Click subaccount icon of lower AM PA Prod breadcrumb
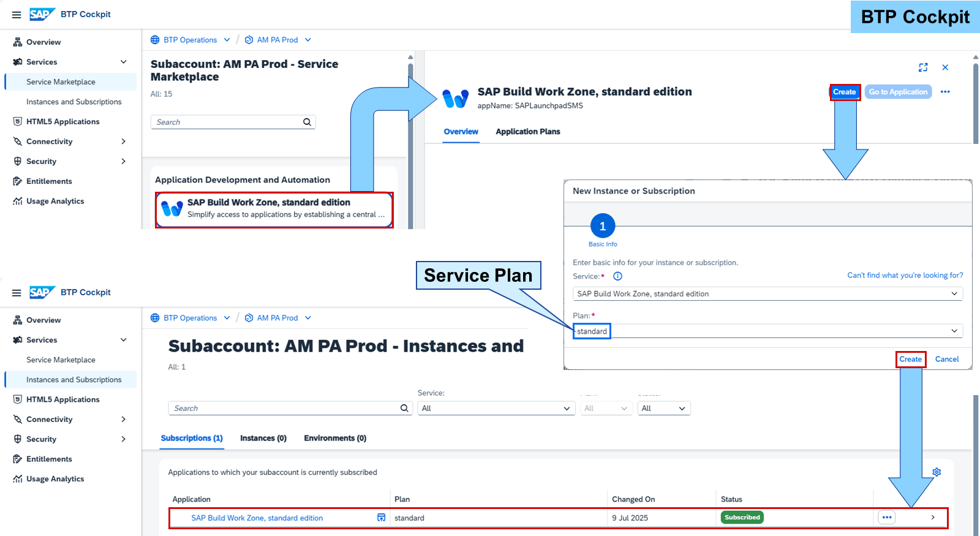 point(249,318)
